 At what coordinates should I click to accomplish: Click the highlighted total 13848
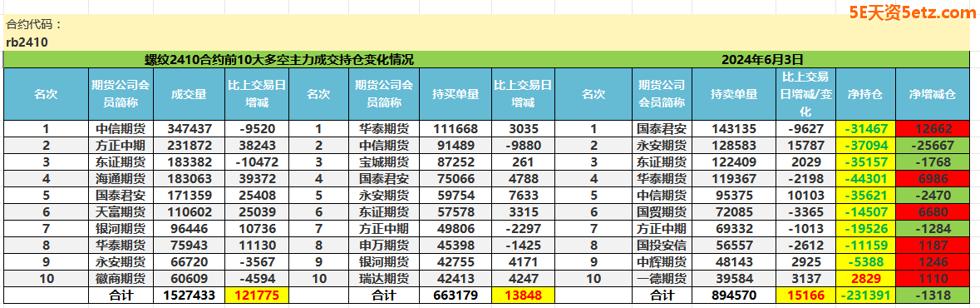pos(523,295)
